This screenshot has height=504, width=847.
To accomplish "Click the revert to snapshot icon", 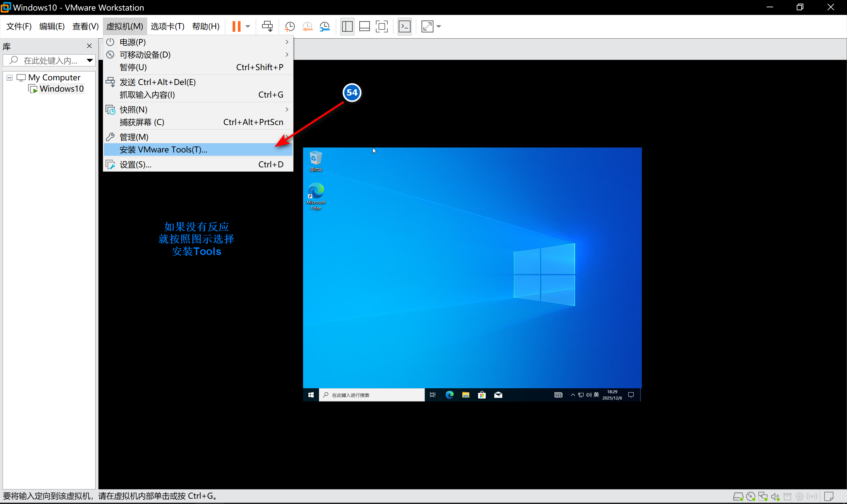I will tap(307, 26).
